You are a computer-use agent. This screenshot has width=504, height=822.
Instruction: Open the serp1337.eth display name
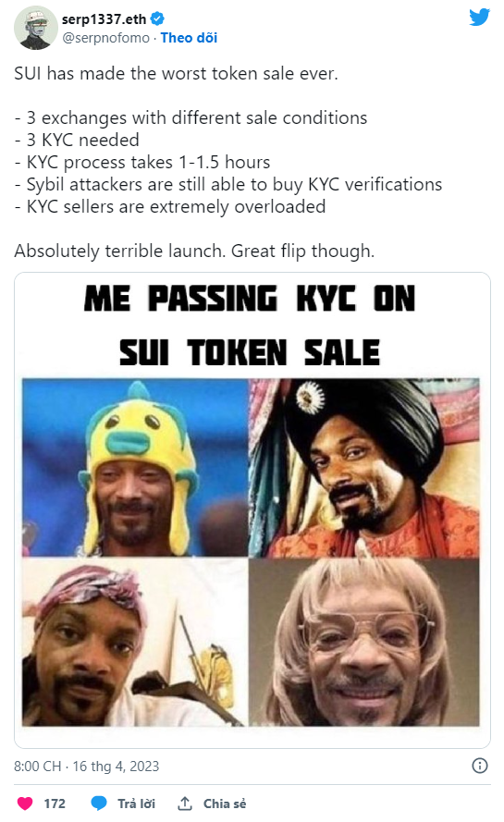(104, 18)
